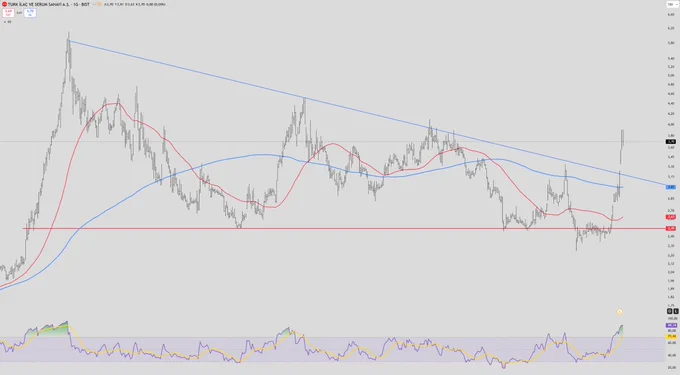
Task: Click the purple RSI value label
Action: 671,325
